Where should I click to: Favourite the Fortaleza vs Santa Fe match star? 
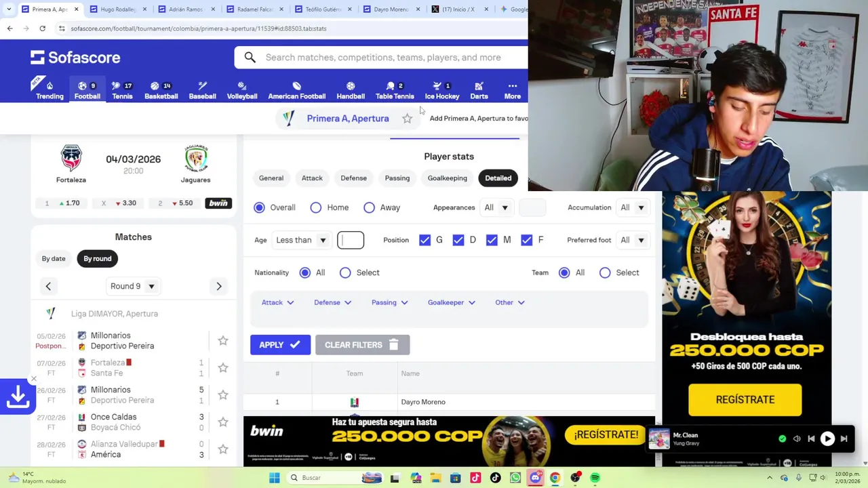click(x=222, y=368)
